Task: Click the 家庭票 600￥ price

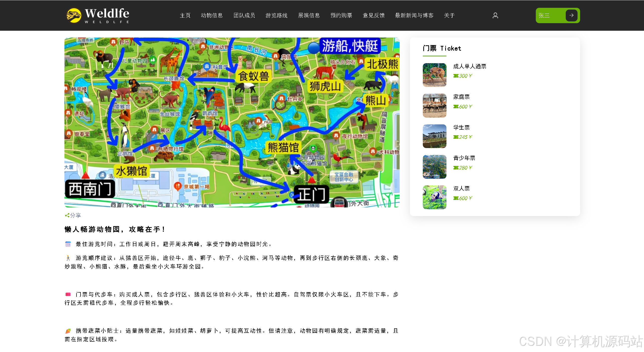Action: point(466,107)
